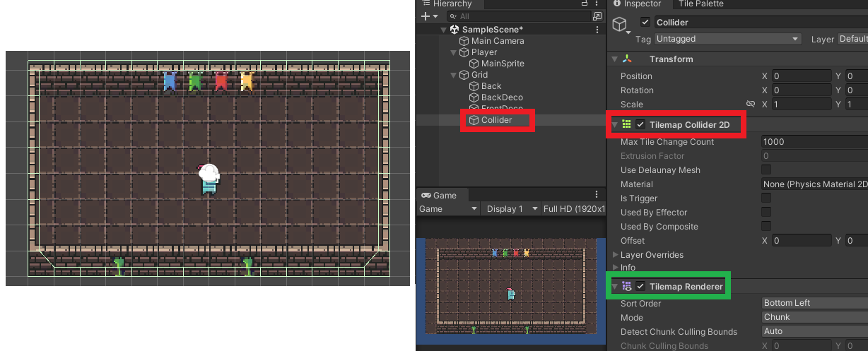Click the Back object cube icon
The image size is (868, 351).
coord(474,86)
